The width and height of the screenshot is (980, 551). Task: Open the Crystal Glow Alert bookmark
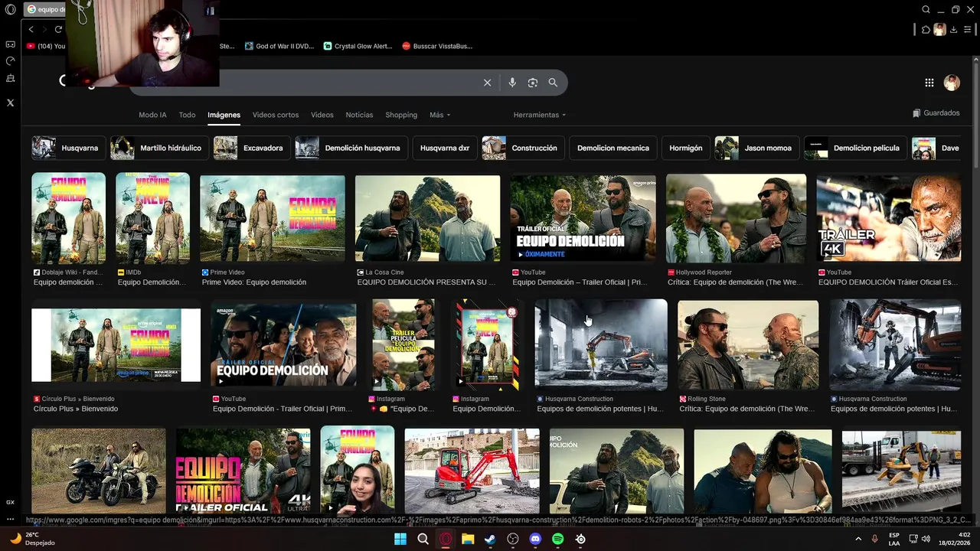[358, 46]
